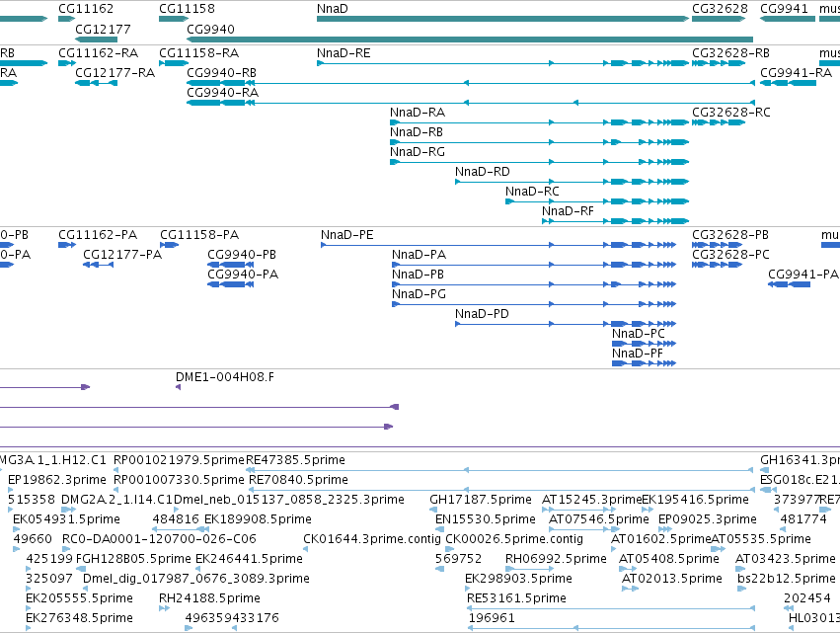Select protein NnaD-PA

534,265
